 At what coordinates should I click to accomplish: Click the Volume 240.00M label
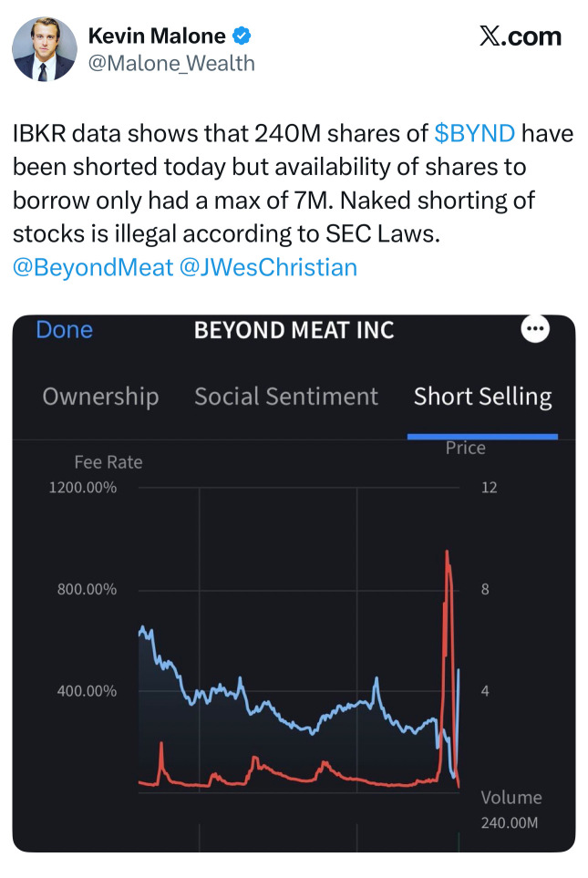pyautogui.click(x=511, y=810)
